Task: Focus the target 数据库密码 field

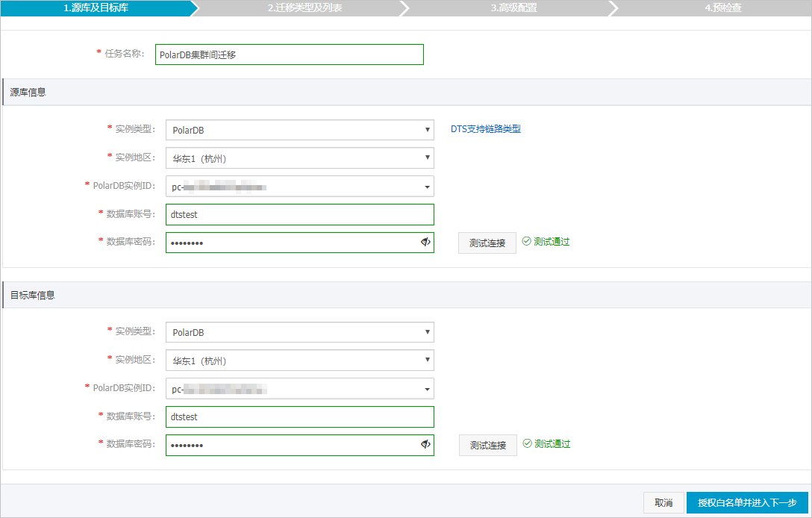Action: pyautogui.click(x=300, y=445)
